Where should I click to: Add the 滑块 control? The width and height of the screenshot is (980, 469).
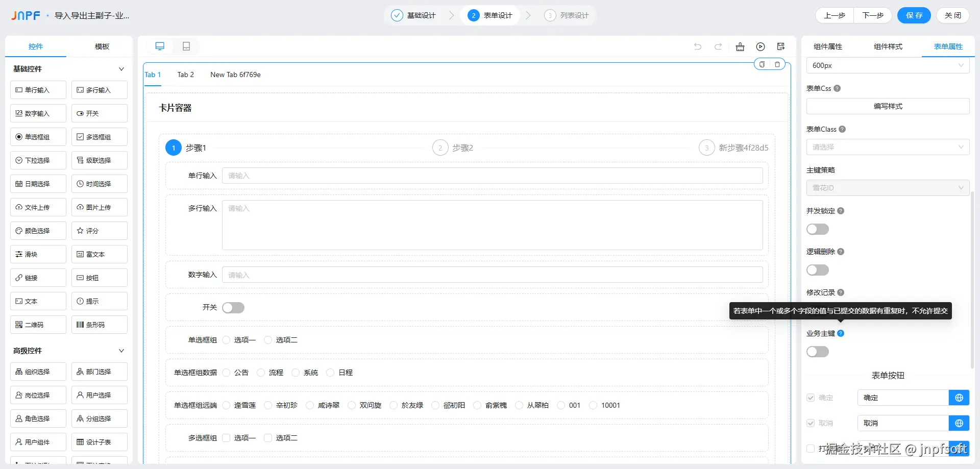pos(38,254)
